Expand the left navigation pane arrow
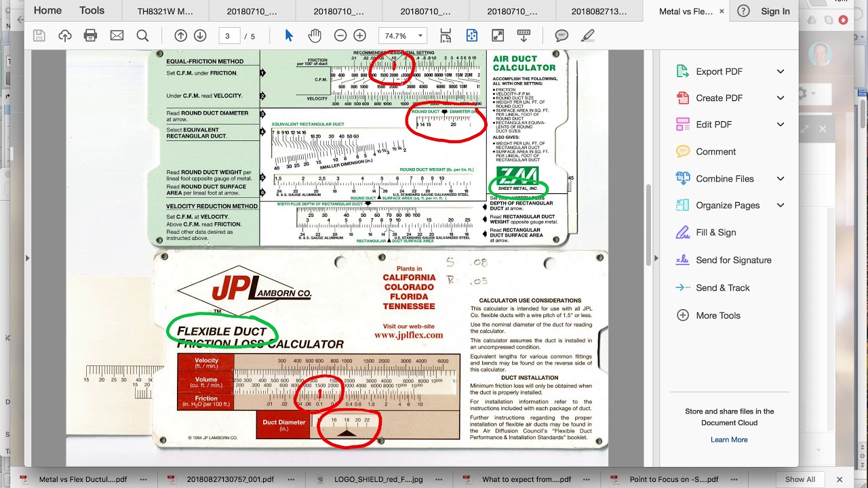This screenshot has width=868, height=488. 28,258
